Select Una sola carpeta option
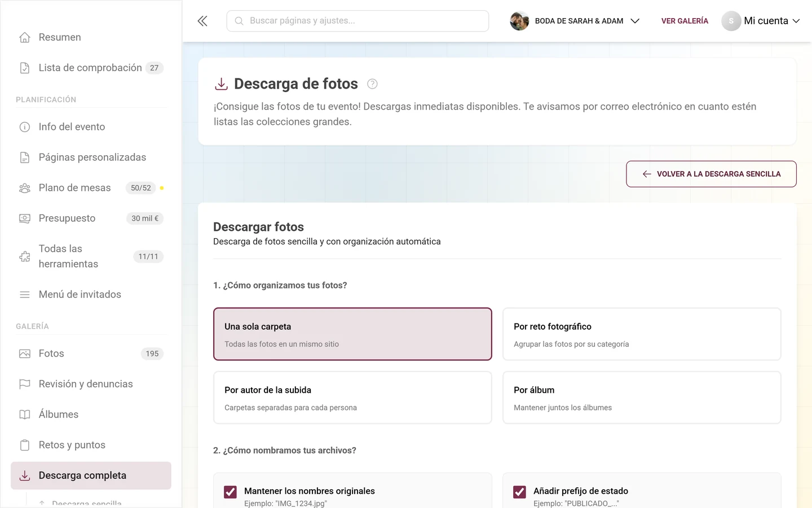 352,334
